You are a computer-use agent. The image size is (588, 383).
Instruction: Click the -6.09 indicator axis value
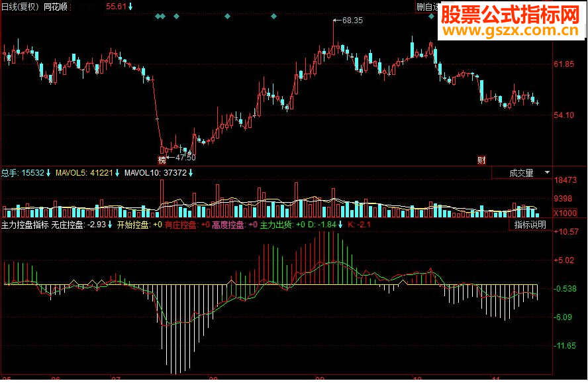pyautogui.click(x=562, y=317)
